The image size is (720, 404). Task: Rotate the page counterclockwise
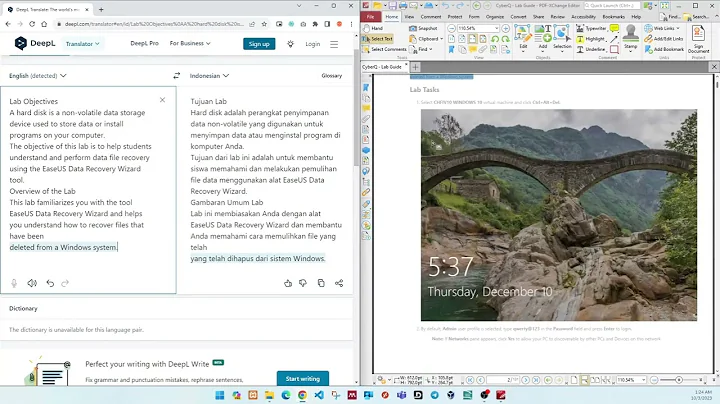[x=495, y=39]
